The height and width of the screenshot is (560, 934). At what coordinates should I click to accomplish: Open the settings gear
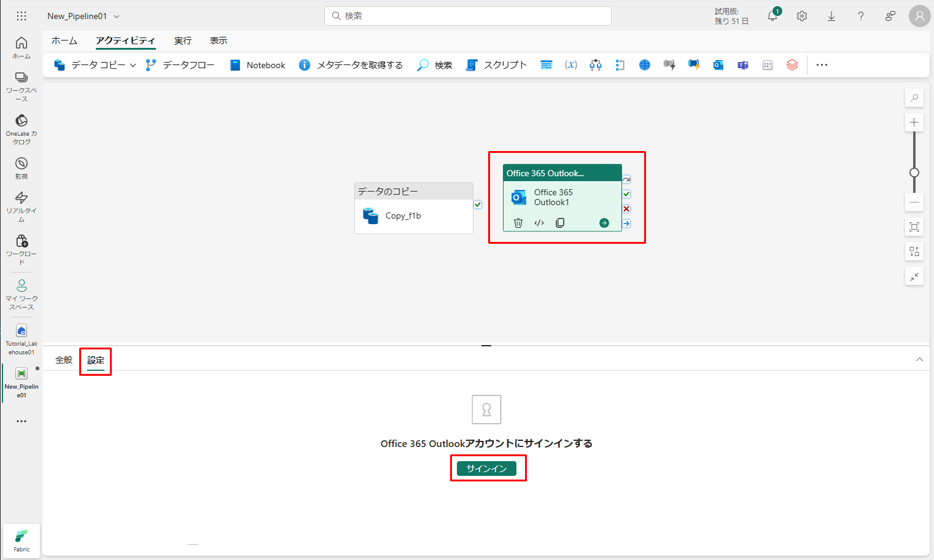[802, 17]
